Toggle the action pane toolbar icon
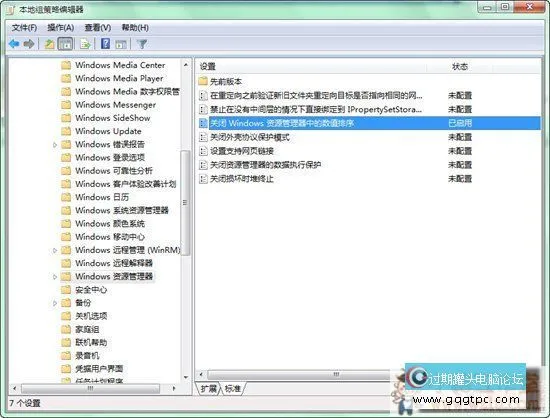The height and width of the screenshot is (418, 550). [121, 44]
